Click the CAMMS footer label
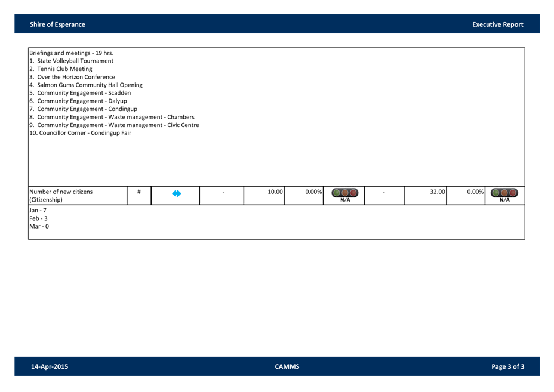The width and height of the screenshot is (554, 392). pyautogui.click(x=287, y=366)
